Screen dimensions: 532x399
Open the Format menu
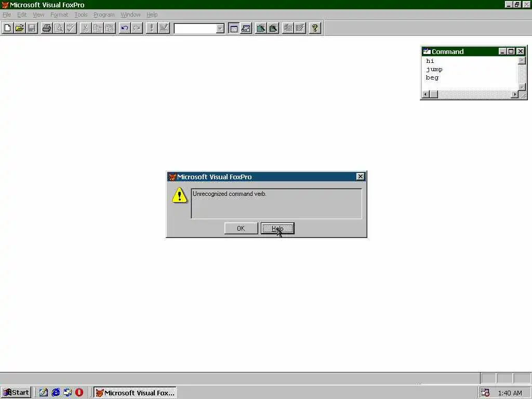point(59,15)
